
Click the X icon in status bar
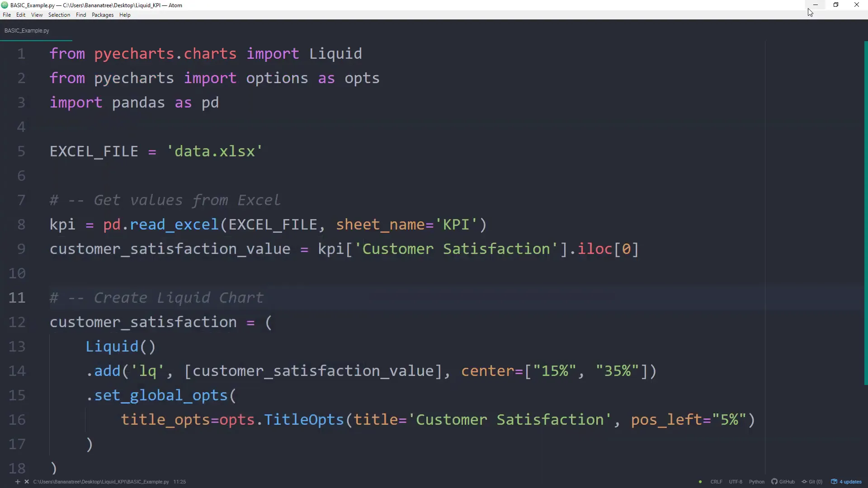27,482
